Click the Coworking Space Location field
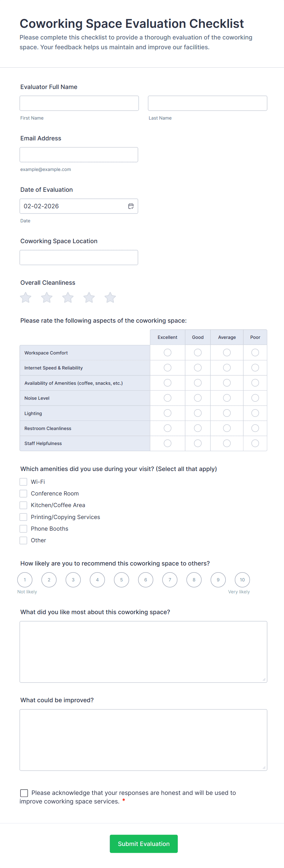The width and height of the screenshot is (284, 868). 79,258
